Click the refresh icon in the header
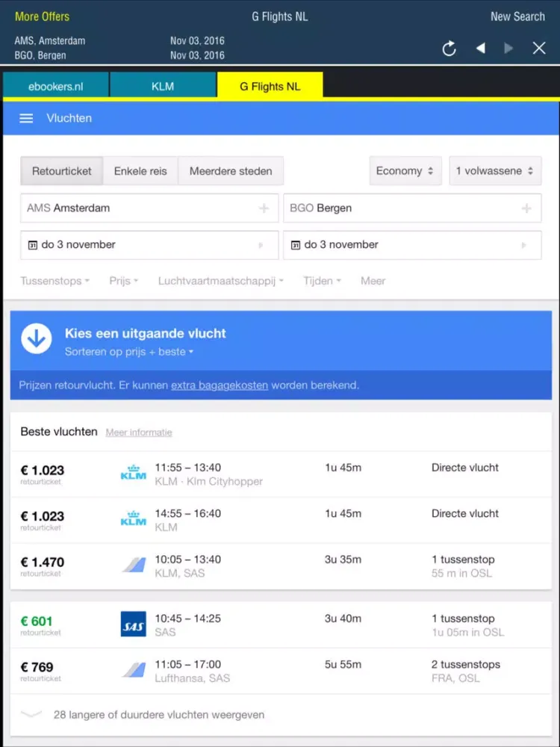 (x=449, y=48)
